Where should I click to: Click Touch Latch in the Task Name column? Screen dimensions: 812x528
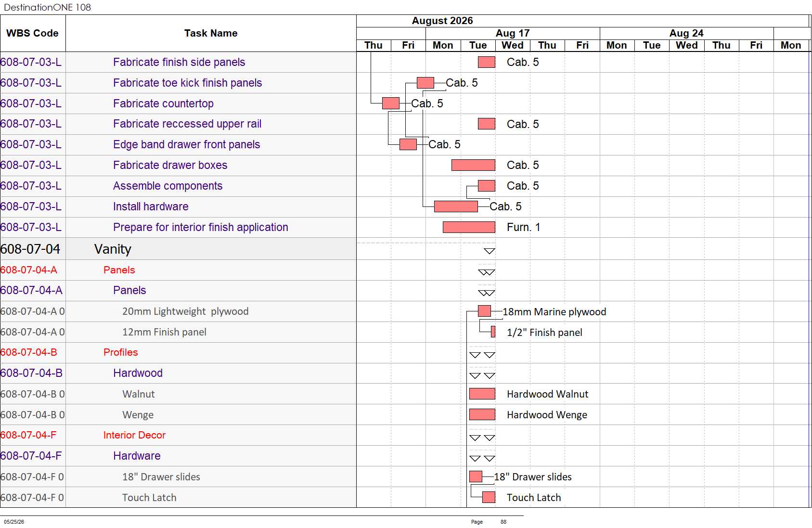(x=149, y=498)
